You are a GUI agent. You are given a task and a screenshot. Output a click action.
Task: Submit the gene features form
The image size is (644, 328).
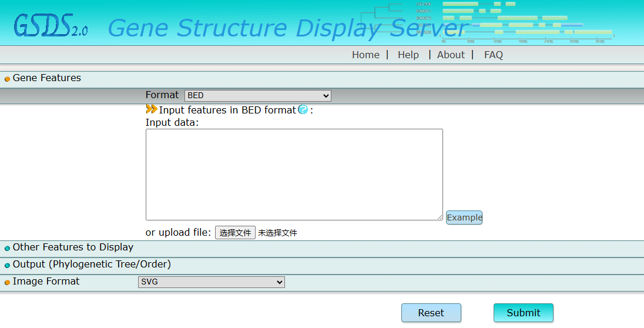point(523,313)
